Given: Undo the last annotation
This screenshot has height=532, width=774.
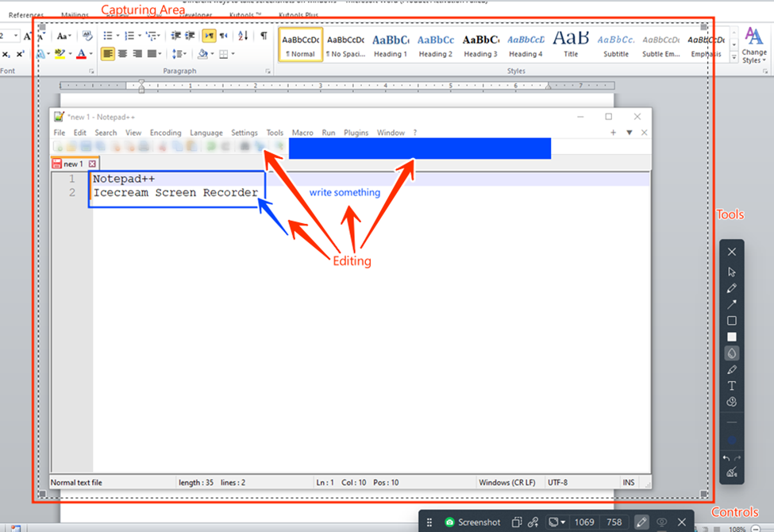Looking at the screenshot, I should coord(726,458).
